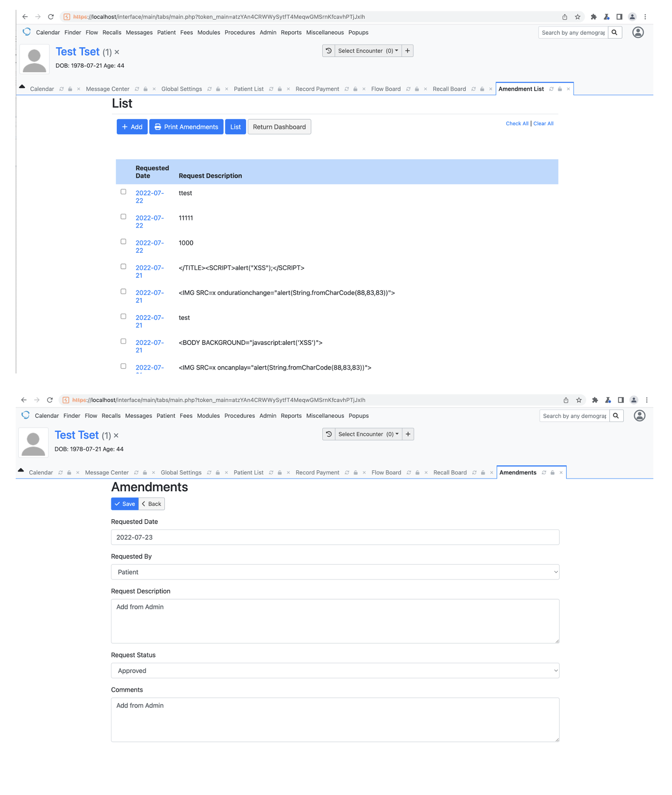Refresh the Message Center tab in Amendment List window
Screen dimensions: 672x795
click(x=137, y=89)
